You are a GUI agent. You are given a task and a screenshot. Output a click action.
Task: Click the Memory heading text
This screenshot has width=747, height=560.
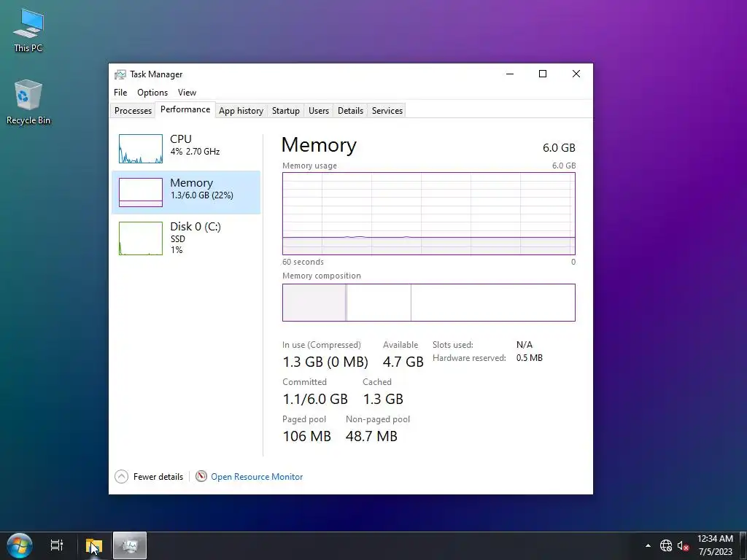(319, 145)
